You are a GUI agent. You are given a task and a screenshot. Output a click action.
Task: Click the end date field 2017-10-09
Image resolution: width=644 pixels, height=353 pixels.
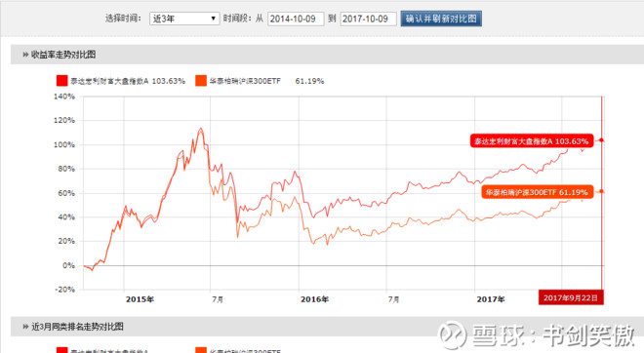pyautogui.click(x=368, y=19)
